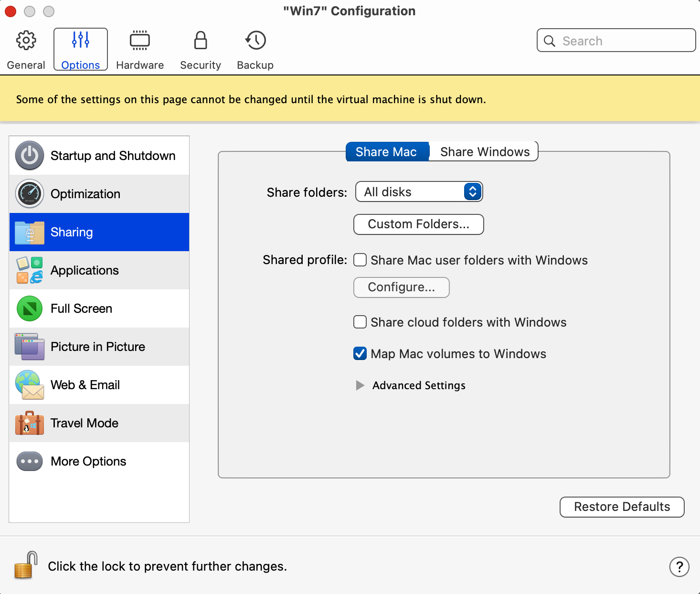The height and width of the screenshot is (594, 700).
Task: Open Optimization gauge icon in sidebar
Action: [x=30, y=194]
